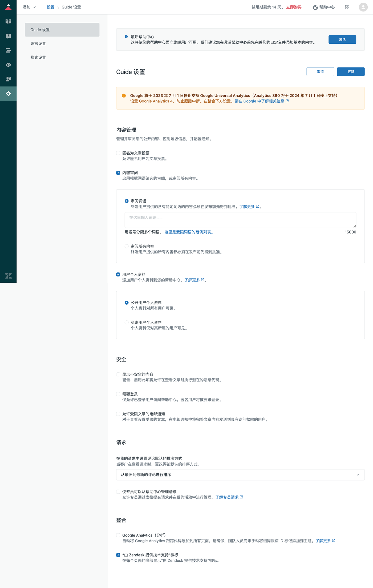373x588 pixels.
Task: Click the orange warning icon in Google Analytics notice
Action: (124, 96)
